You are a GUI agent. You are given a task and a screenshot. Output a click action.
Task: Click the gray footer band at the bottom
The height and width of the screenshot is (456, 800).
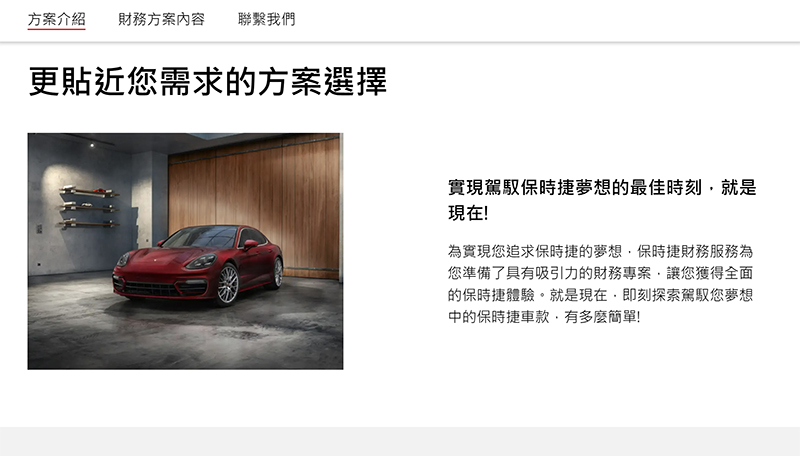[400, 441]
